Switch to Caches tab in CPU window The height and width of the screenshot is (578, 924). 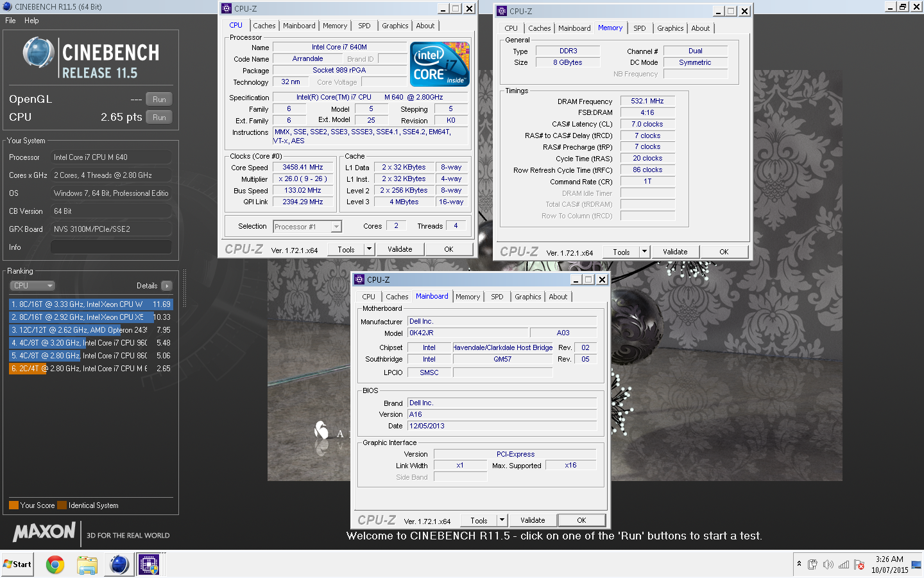click(x=264, y=26)
